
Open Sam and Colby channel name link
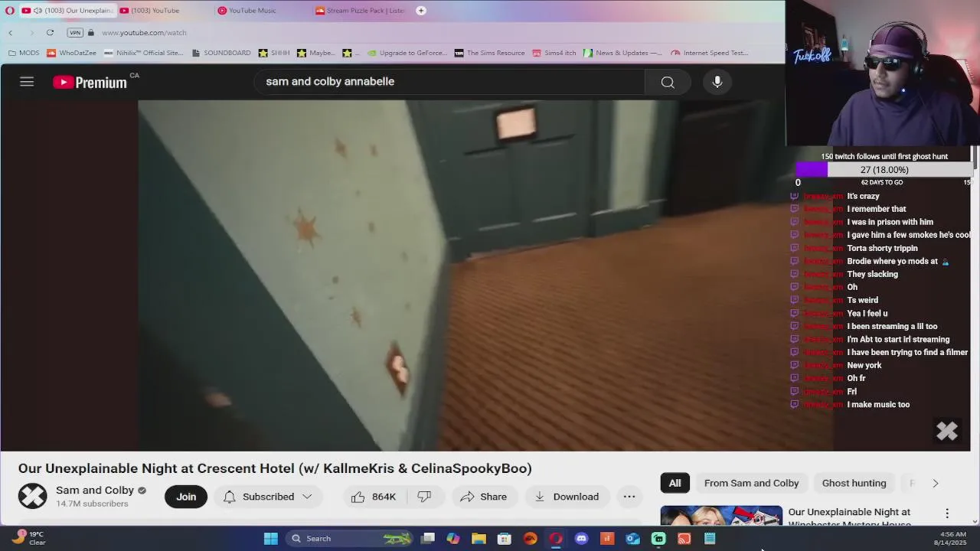95,491
